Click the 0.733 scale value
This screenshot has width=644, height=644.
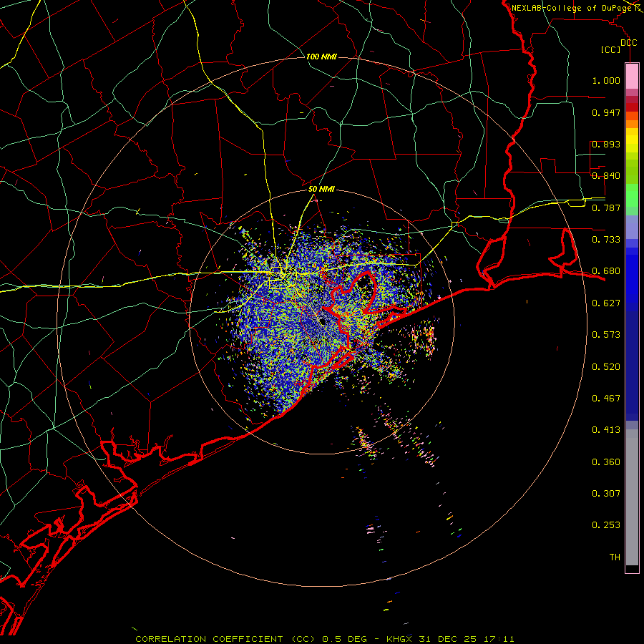[x=606, y=240]
